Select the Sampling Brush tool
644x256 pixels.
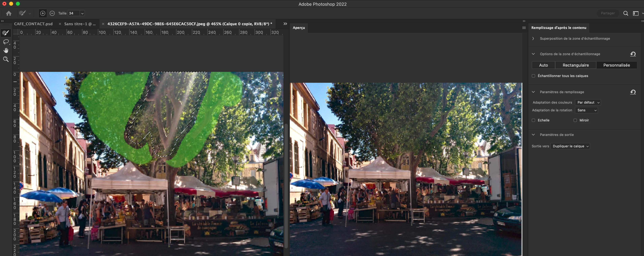pyautogui.click(x=6, y=33)
